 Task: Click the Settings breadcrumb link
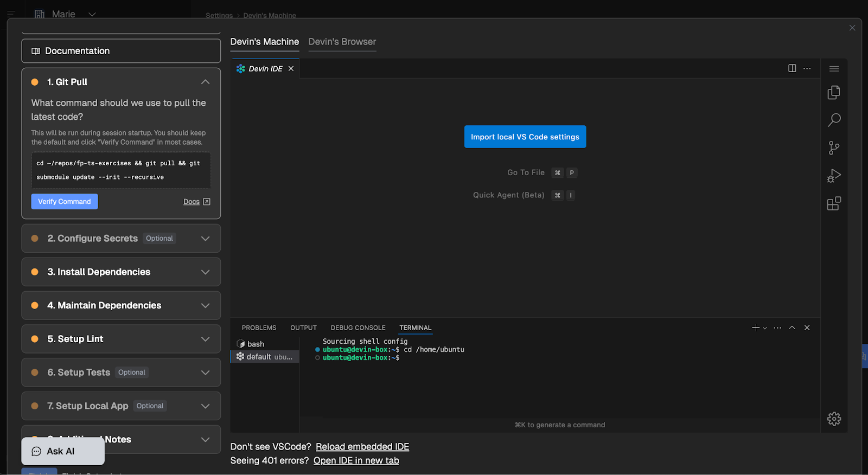[x=219, y=15]
